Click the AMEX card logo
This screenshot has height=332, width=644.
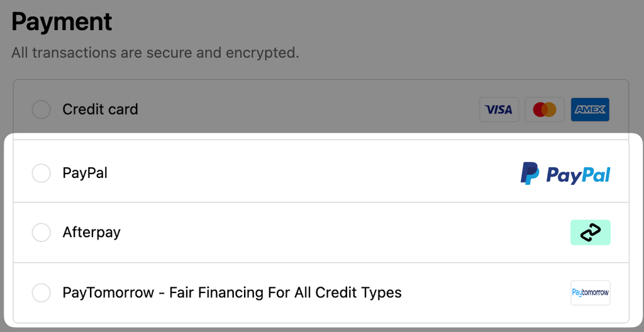(x=590, y=109)
